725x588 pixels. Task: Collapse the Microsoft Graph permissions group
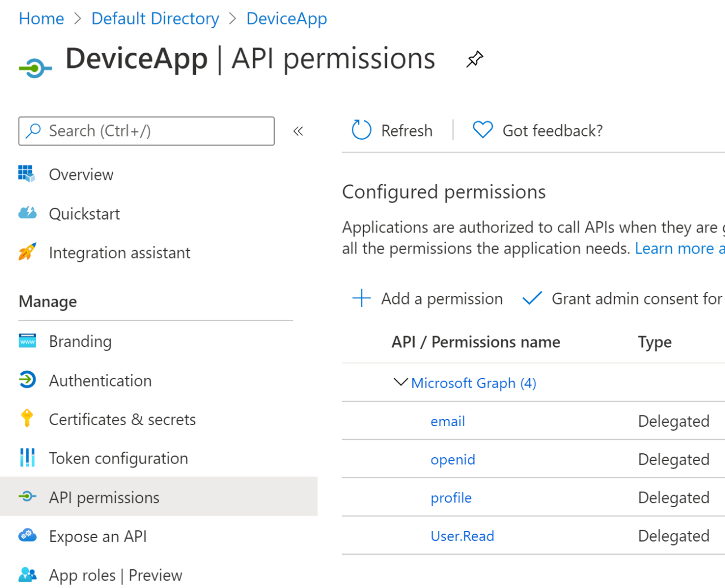[x=400, y=383]
